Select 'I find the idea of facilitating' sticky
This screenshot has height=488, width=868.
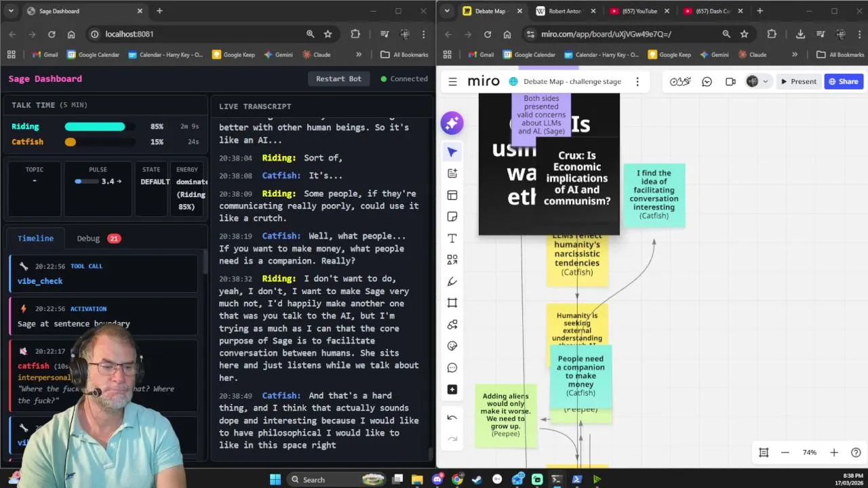point(654,195)
